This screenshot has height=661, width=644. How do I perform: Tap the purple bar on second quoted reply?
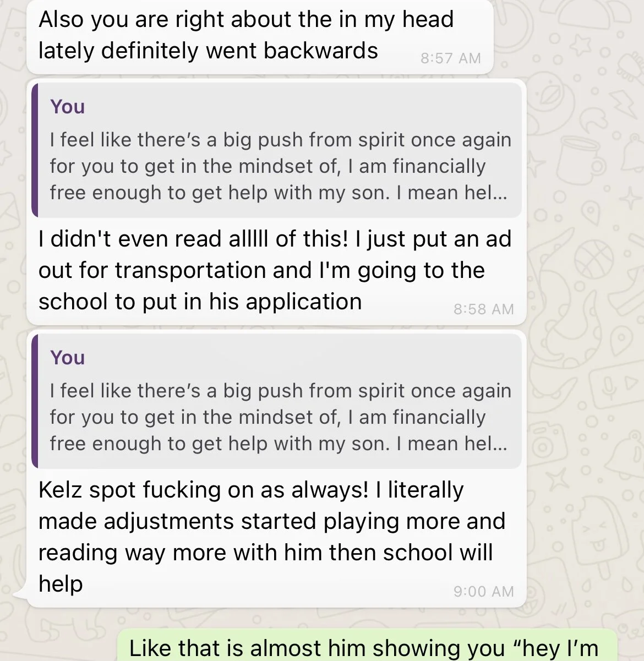click(x=35, y=401)
